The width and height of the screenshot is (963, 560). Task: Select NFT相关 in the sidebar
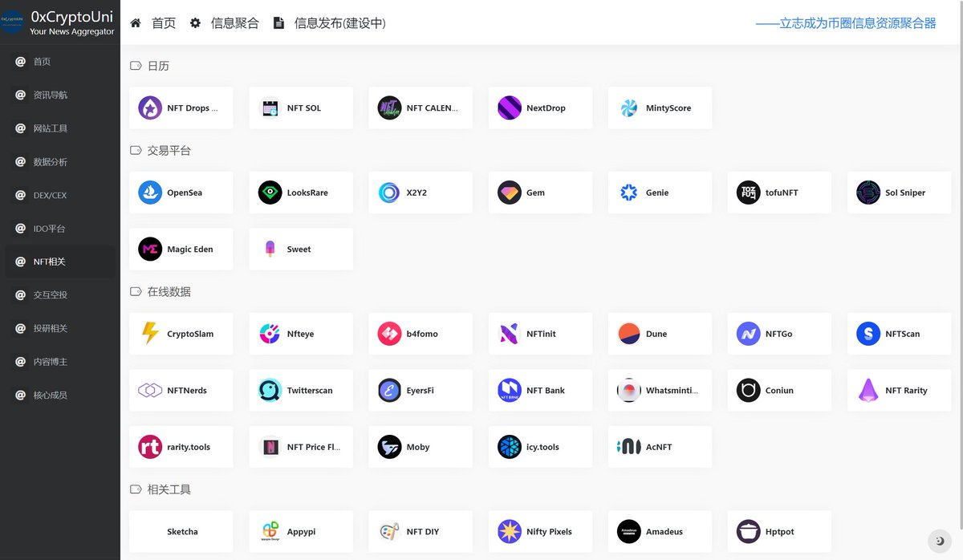[60, 262]
